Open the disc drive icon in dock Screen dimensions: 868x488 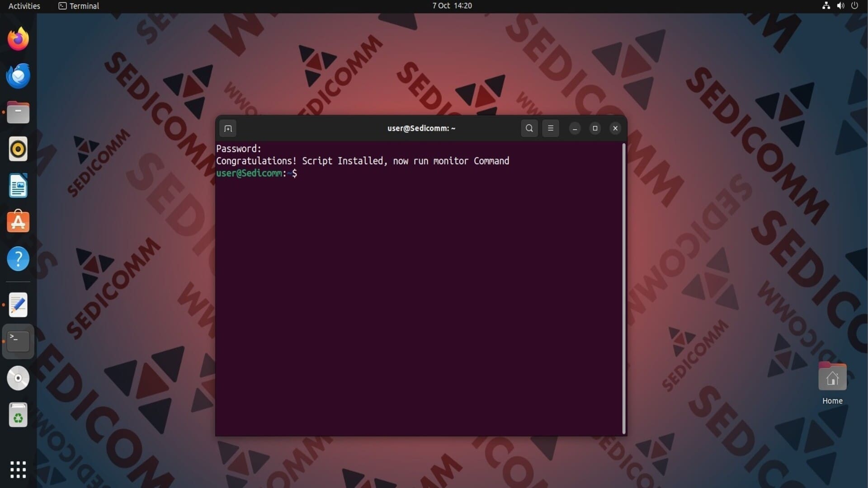tap(18, 378)
